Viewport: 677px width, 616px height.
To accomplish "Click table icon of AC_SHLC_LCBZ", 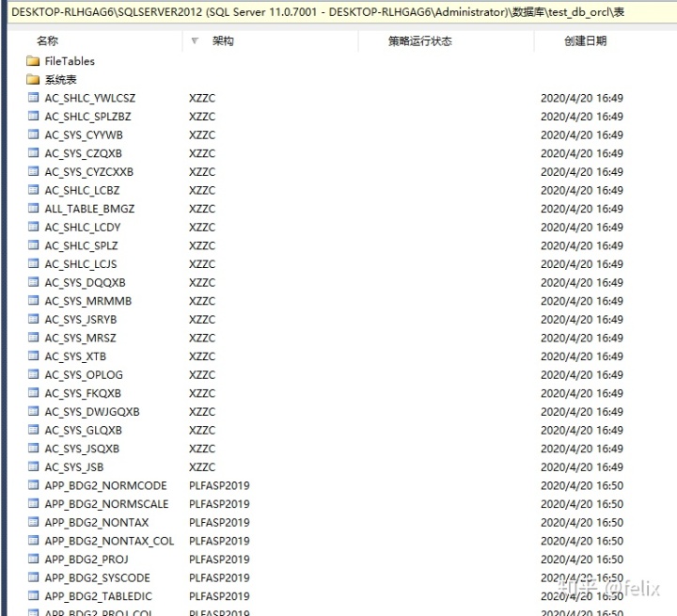I will click(33, 190).
